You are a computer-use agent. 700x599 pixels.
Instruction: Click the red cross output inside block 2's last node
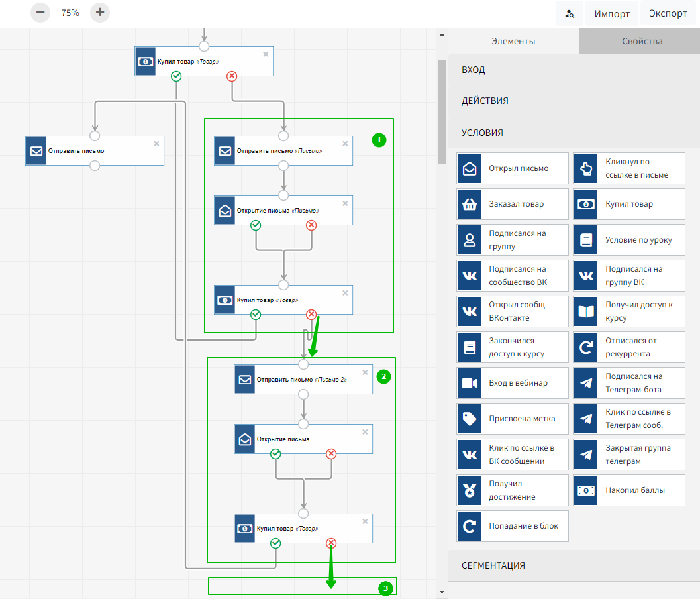pos(331,543)
